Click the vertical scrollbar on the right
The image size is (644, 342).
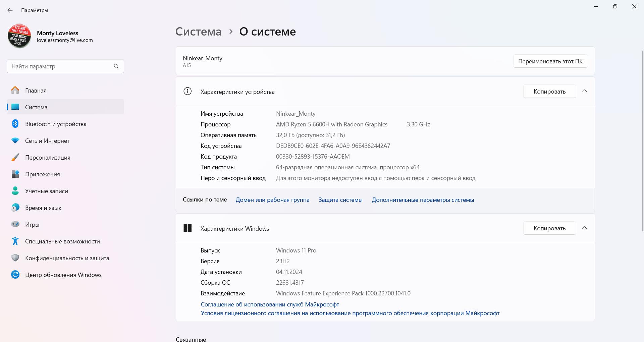click(643, 141)
